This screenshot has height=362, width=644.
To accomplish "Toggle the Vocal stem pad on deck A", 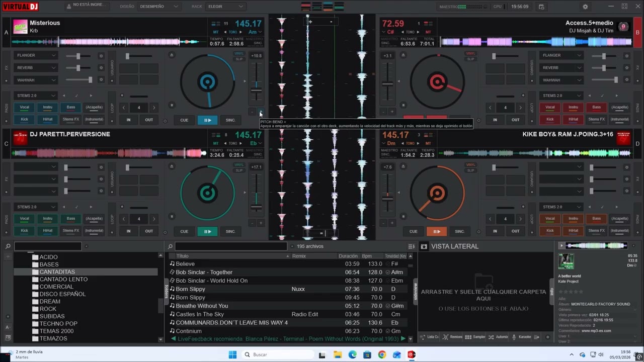I will click(24, 107).
